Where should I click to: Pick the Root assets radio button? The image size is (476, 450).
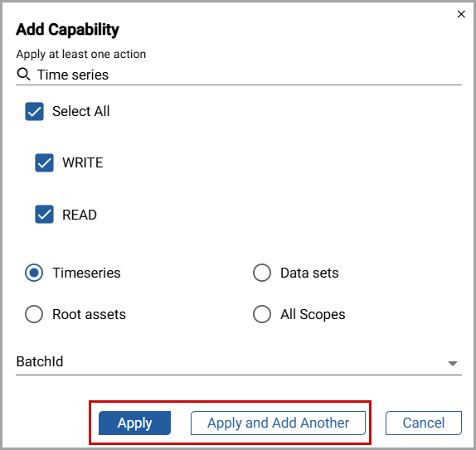[34, 314]
